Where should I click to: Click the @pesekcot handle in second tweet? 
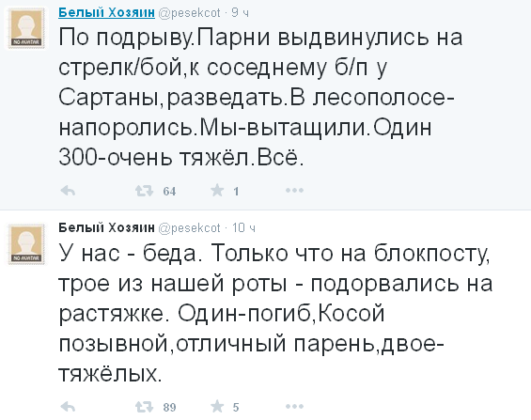(190, 228)
